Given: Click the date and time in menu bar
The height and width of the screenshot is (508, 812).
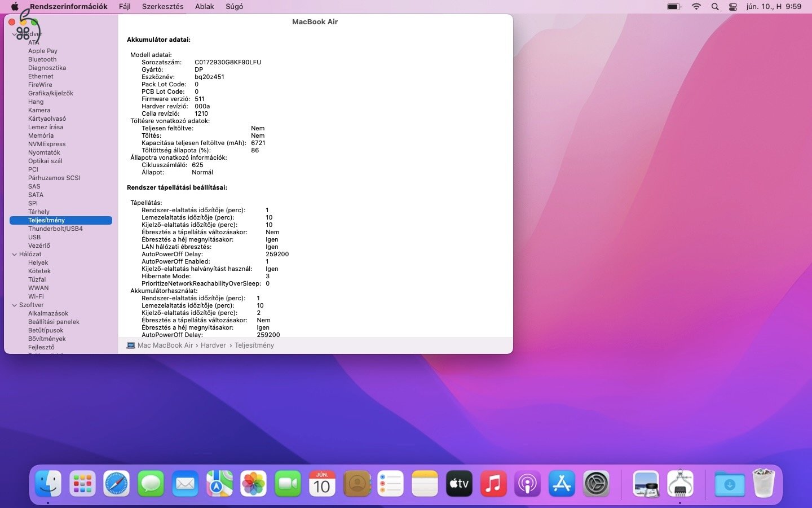Looking at the screenshot, I should pyautogui.click(x=774, y=7).
